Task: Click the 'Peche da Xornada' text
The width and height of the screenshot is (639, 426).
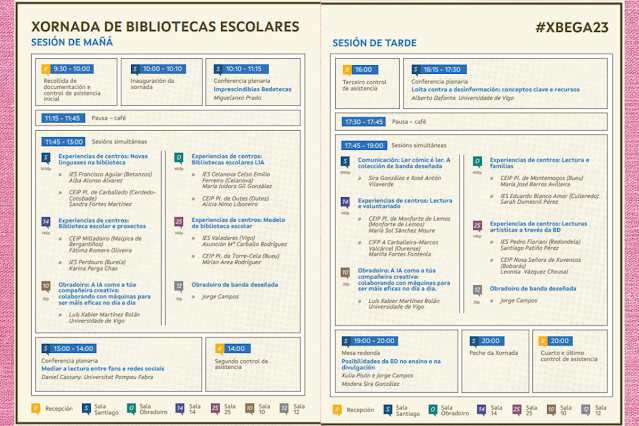Action: coord(494,353)
